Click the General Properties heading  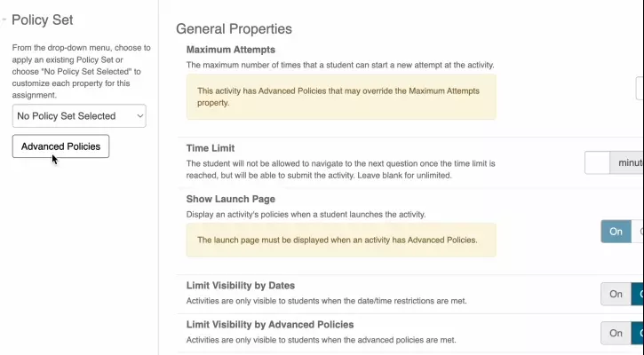234,29
